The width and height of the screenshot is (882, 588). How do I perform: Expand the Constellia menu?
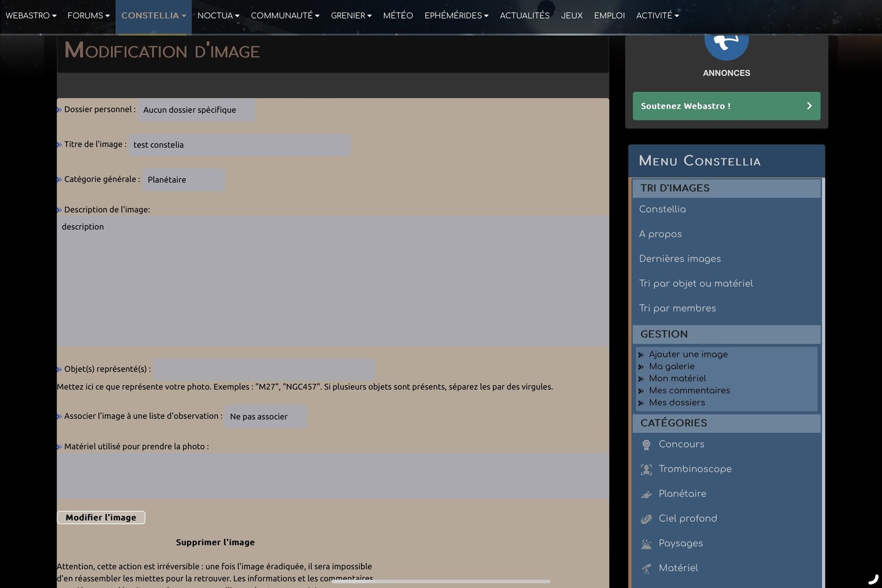point(153,16)
